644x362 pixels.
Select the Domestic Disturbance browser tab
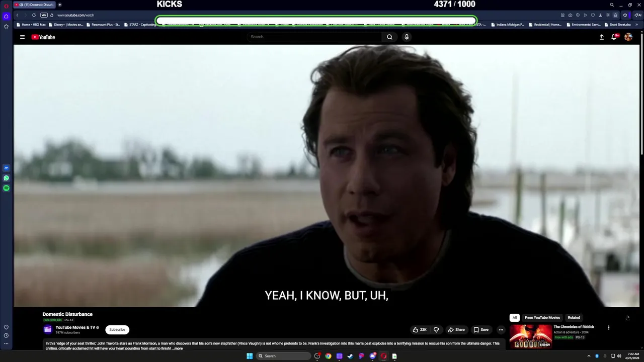[34, 5]
